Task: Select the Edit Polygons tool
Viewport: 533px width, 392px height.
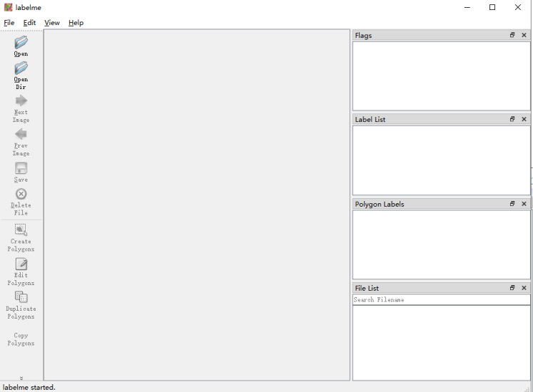Action: [21, 264]
